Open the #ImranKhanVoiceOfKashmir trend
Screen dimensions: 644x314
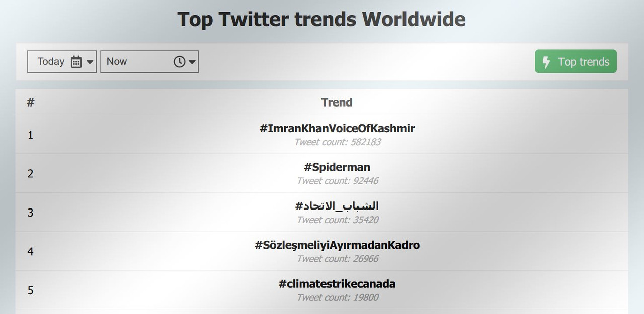(337, 128)
